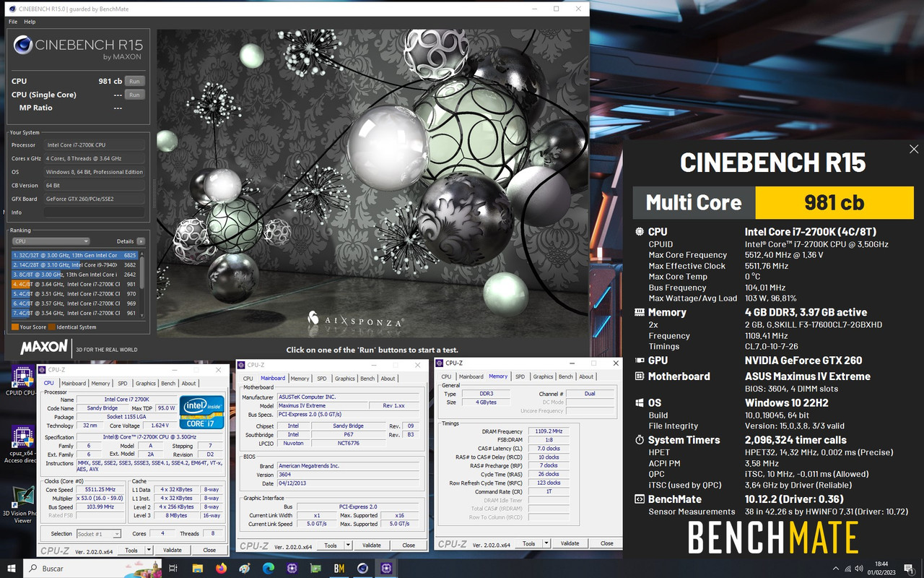924x578 pixels.
Task: Expand Tools arrow in right CPU-Z window
Action: [546, 543]
